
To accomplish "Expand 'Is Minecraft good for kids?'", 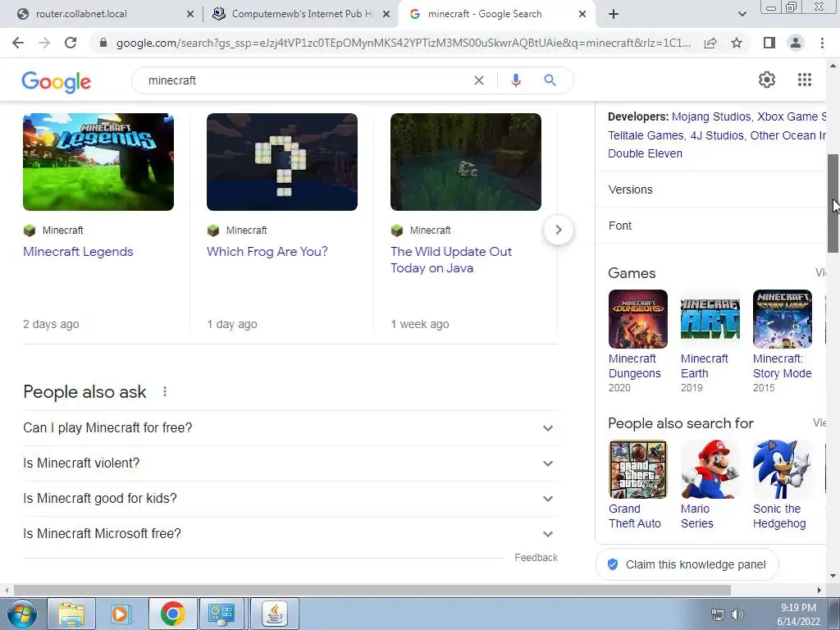I will click(290, 499).
